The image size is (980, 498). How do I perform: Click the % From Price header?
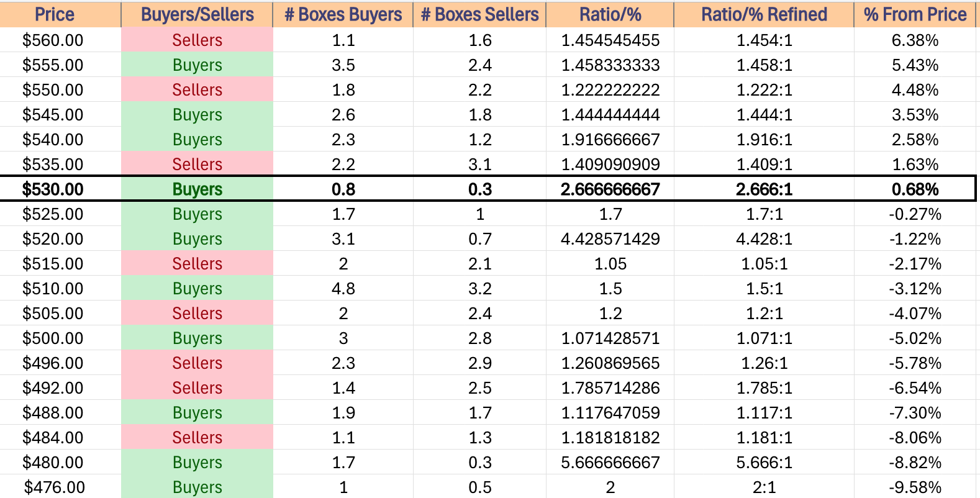(915, 14)
